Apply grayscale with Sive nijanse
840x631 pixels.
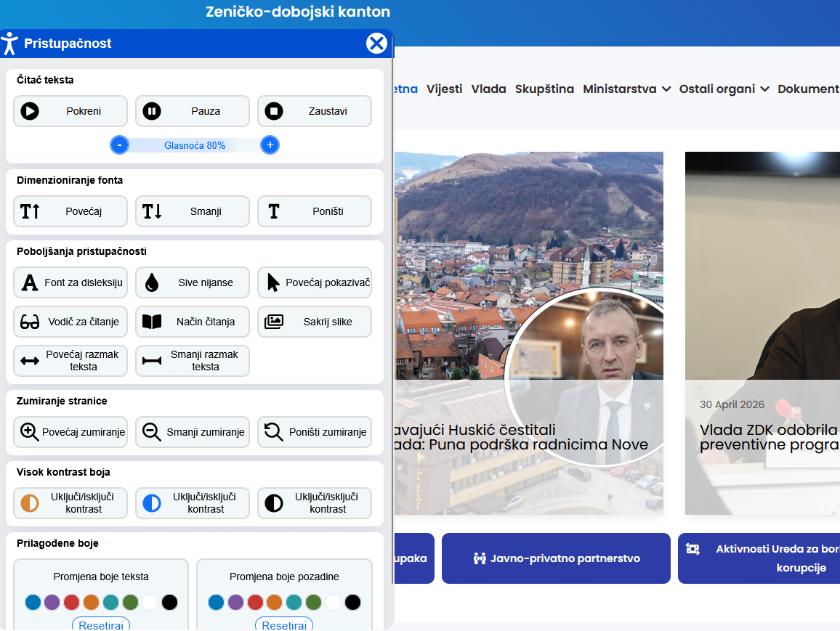(x=192, y=282)
